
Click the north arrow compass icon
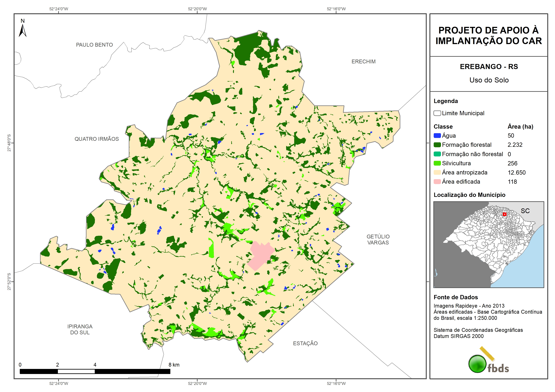pyautogui.click(x=22, y=30)
